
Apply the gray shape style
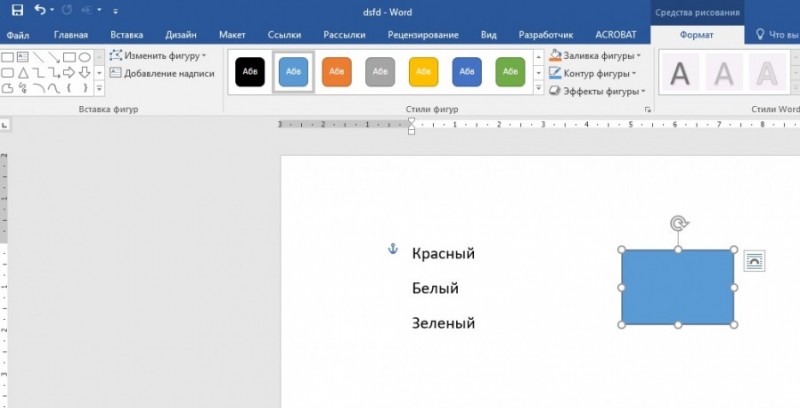[x=380, y=72]
